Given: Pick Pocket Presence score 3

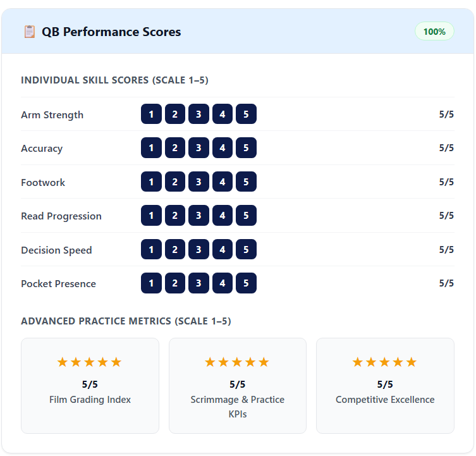Looking at the screenshot, I should 198,283.
